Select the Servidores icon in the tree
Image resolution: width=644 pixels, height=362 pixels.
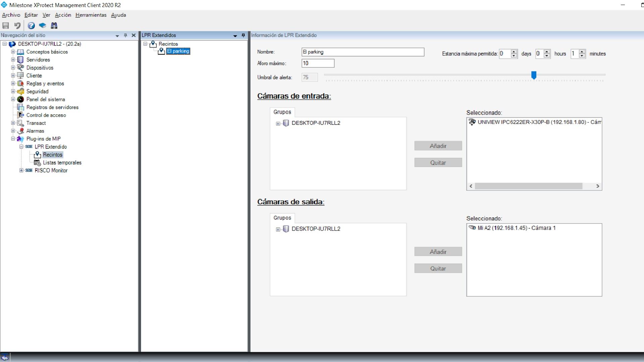tap(20, 60)
